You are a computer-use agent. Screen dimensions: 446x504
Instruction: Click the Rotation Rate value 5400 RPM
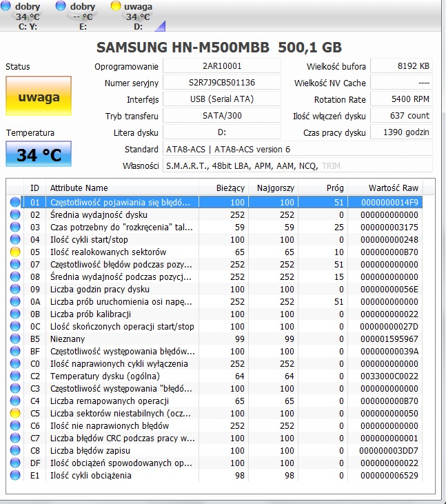point(401,99)
